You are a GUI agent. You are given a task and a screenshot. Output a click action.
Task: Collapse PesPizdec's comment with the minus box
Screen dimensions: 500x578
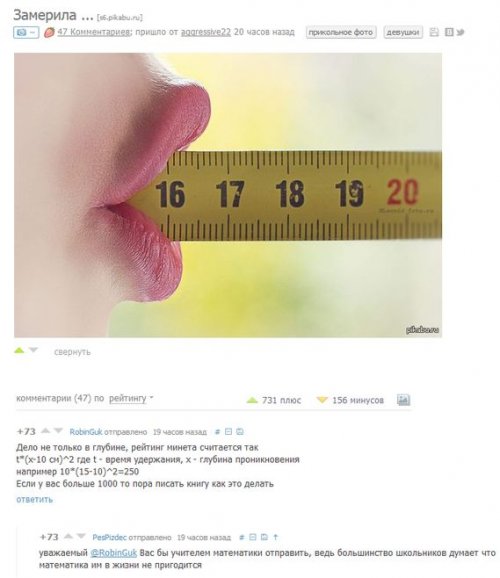[253, 537]
